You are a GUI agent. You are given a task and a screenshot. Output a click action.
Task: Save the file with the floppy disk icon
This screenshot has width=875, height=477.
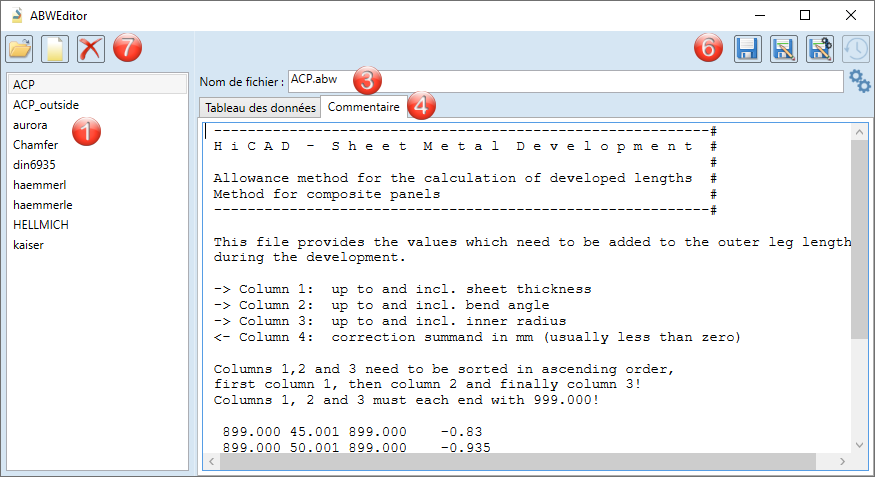(x=748, y=49)
